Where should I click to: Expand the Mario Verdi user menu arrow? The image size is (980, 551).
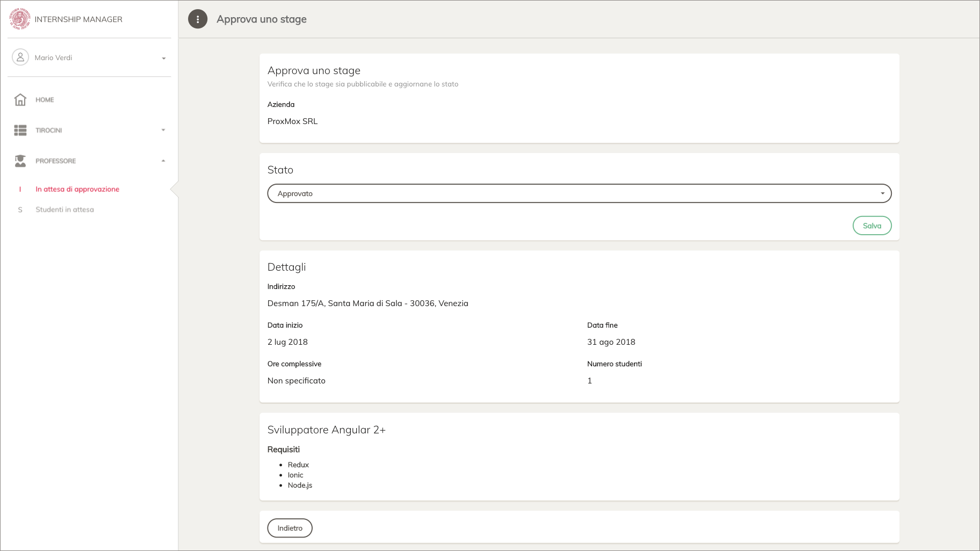coord(164,58)
